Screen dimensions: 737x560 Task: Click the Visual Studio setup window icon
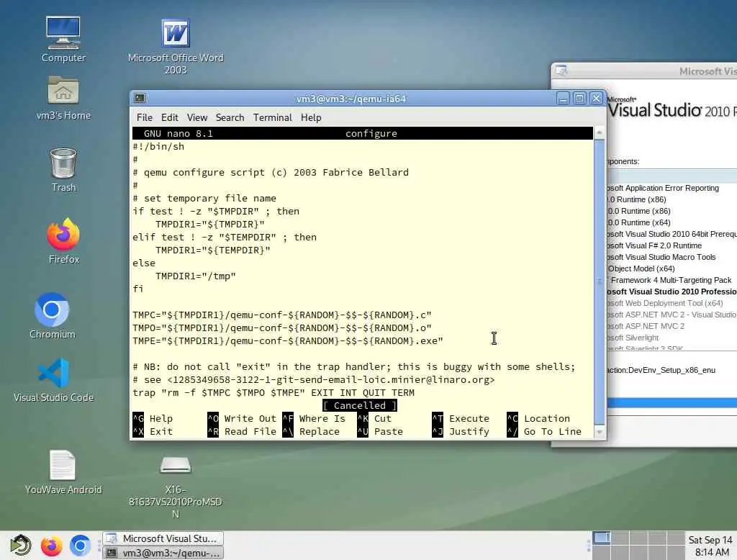[x=561, y=71]
